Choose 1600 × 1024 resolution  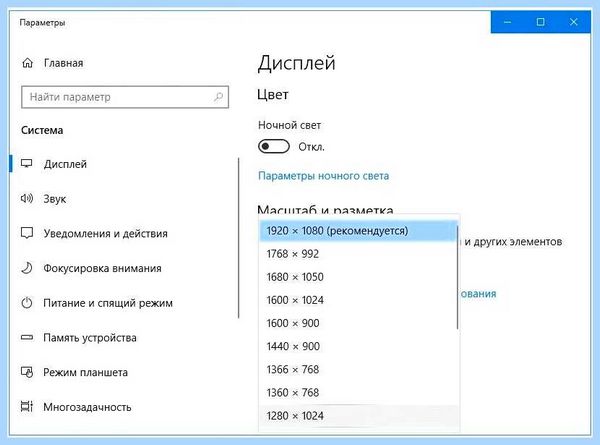(x=358, y=300)
